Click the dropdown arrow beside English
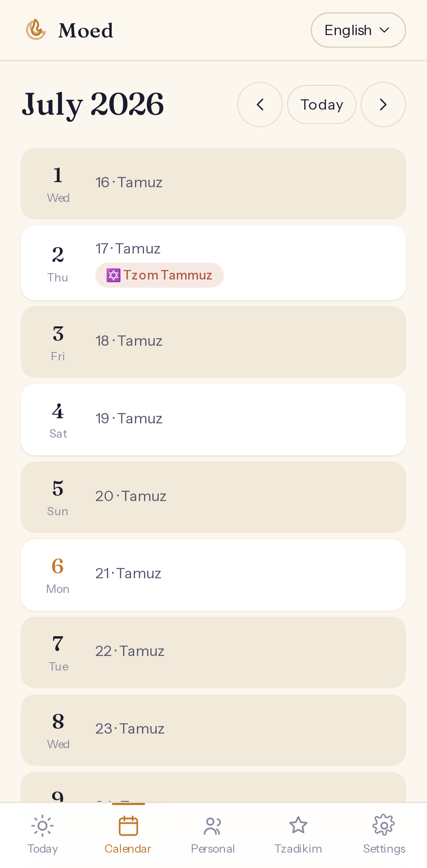427x868 pixels. (x=384, y=30)
